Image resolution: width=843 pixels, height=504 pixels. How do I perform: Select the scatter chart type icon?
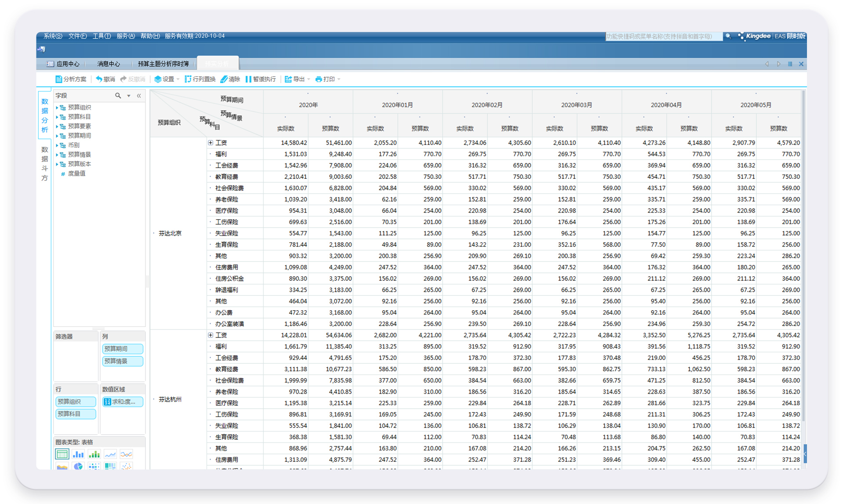[x=126, y=466]
